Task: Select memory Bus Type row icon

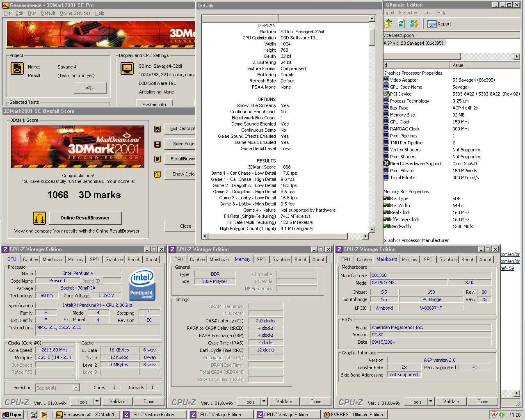Action: point(386,199)
